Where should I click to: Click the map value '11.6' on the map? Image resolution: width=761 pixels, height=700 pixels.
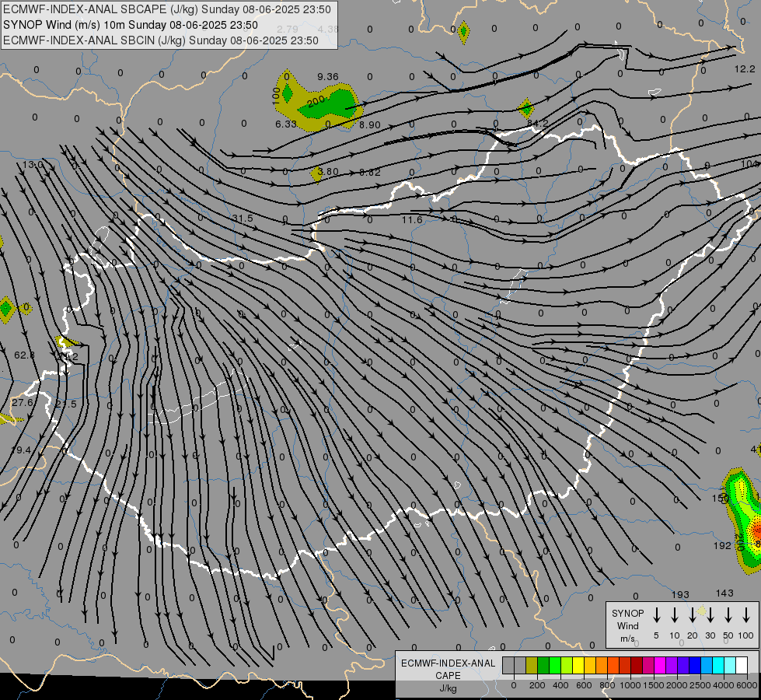click(x=412, y=220)
